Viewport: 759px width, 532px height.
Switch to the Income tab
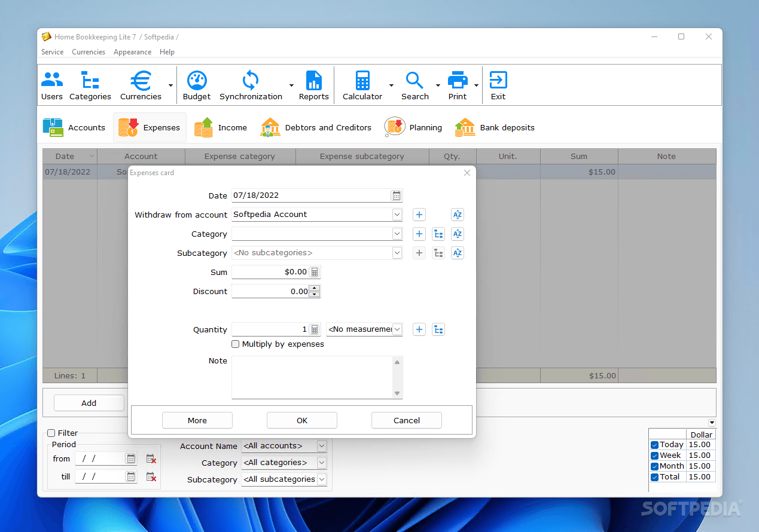click(220, 127)
